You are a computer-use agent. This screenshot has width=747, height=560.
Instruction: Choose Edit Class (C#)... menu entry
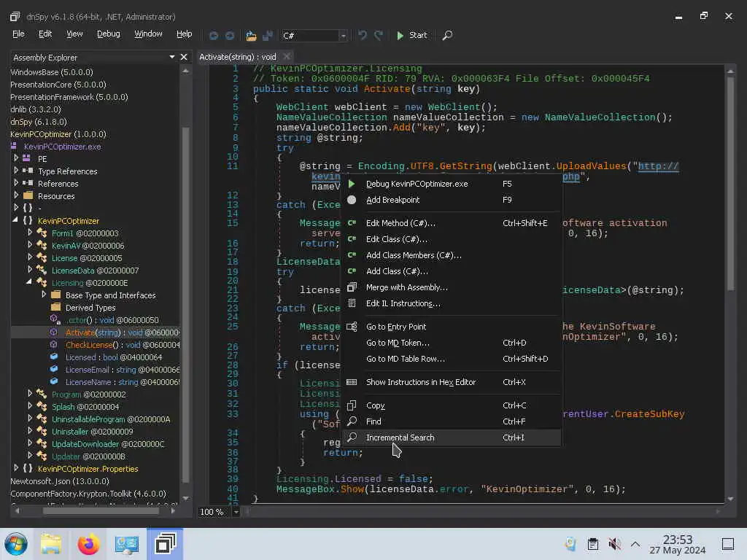(451, 239)
